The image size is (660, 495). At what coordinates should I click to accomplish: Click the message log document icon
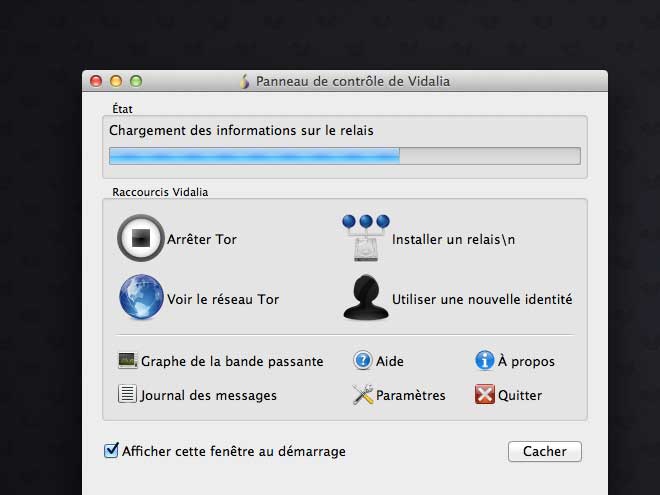(x=127, y=394)
